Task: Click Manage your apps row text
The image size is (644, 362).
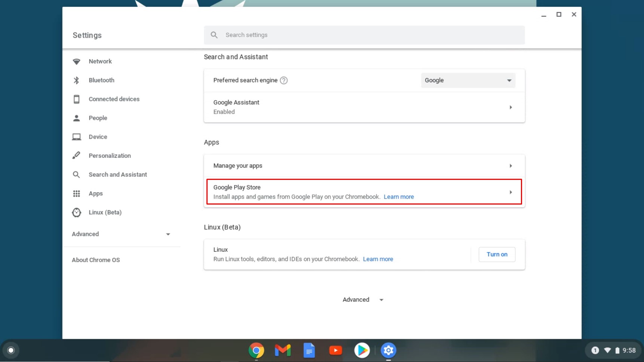Action: pyautogui.click(x=238, y=166)
